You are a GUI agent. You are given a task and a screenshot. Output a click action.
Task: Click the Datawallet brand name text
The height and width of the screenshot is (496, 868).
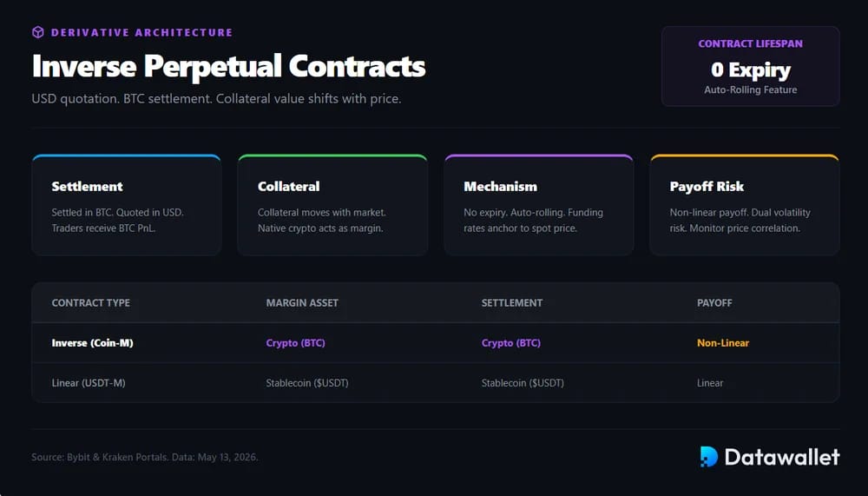[x=782, y=457]
